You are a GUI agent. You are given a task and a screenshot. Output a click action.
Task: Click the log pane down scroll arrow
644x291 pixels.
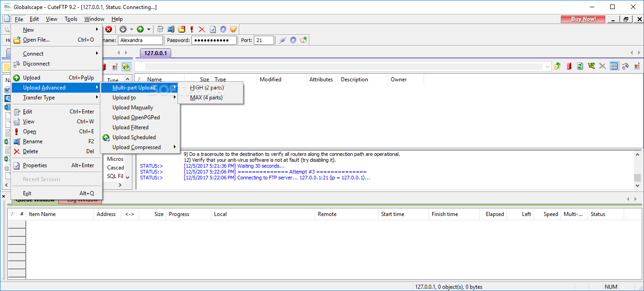[637, 185]
